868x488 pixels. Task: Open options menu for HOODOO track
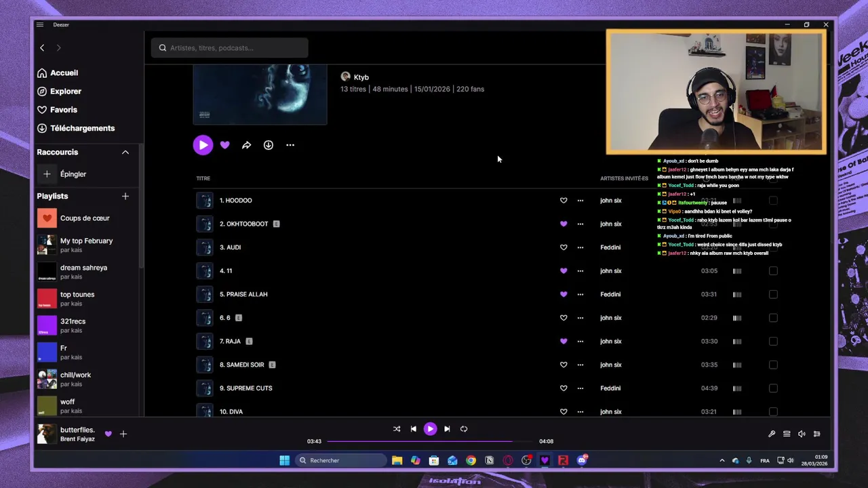[580, 201]
